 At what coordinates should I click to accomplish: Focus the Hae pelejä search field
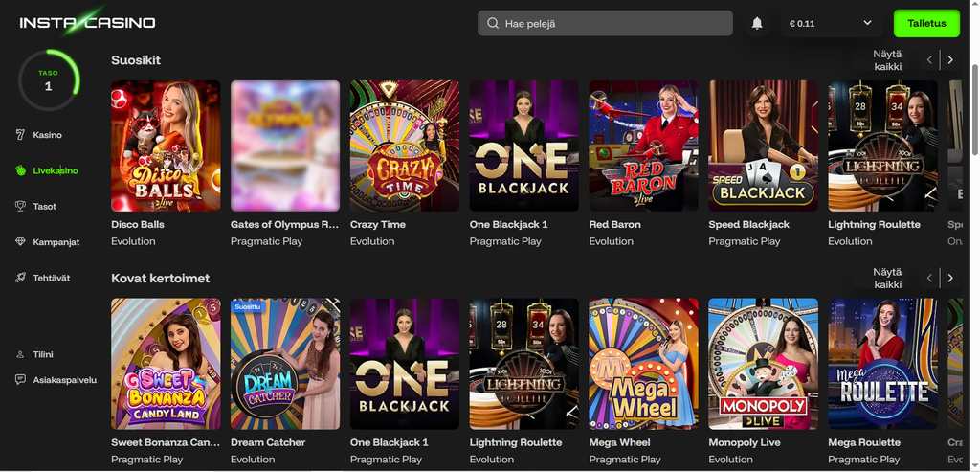605,23
